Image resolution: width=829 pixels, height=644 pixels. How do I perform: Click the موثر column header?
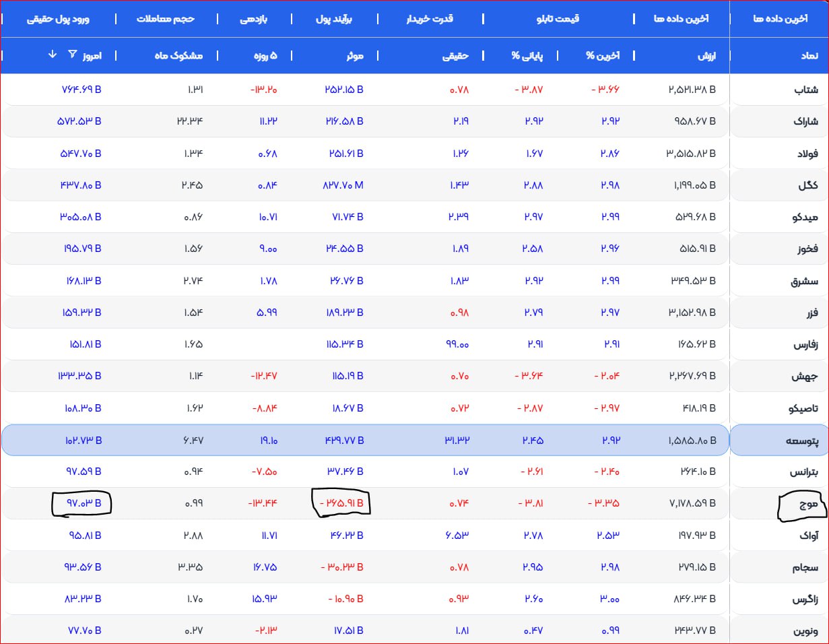pyautogui.click(x=353, y=56)
